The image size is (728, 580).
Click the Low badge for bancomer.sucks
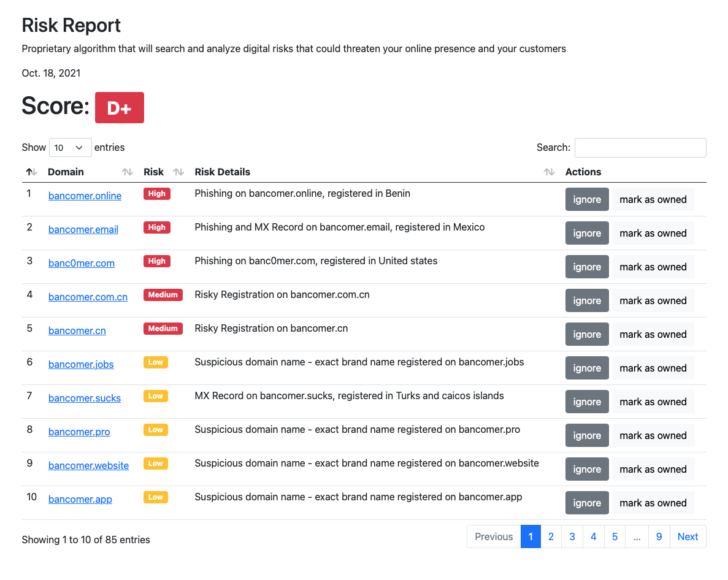click(155, 396)
